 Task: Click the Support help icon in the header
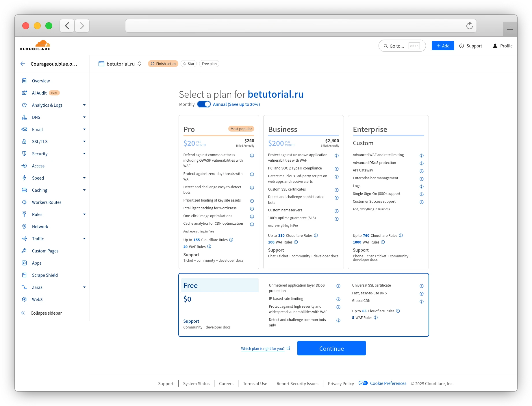(462, 46)
